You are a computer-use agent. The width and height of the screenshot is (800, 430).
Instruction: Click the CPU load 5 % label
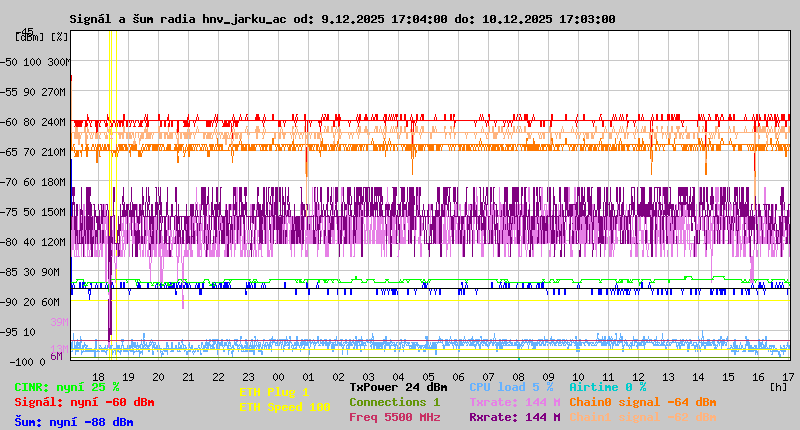pyautogui.click(x=511, y=386)
